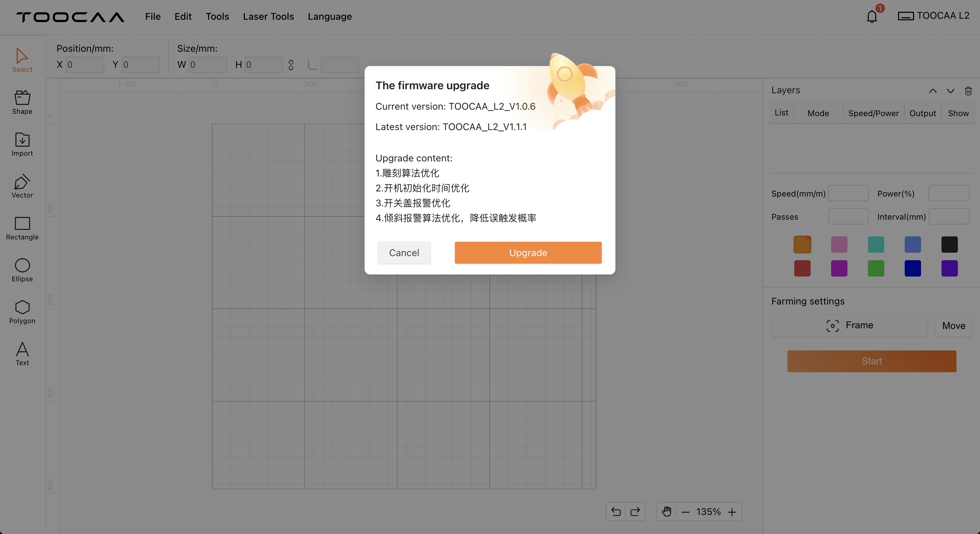The width and height of the screenshot is (980, 534).
Task: Pick the navy blue color swatch
Action: pos(913,268)
